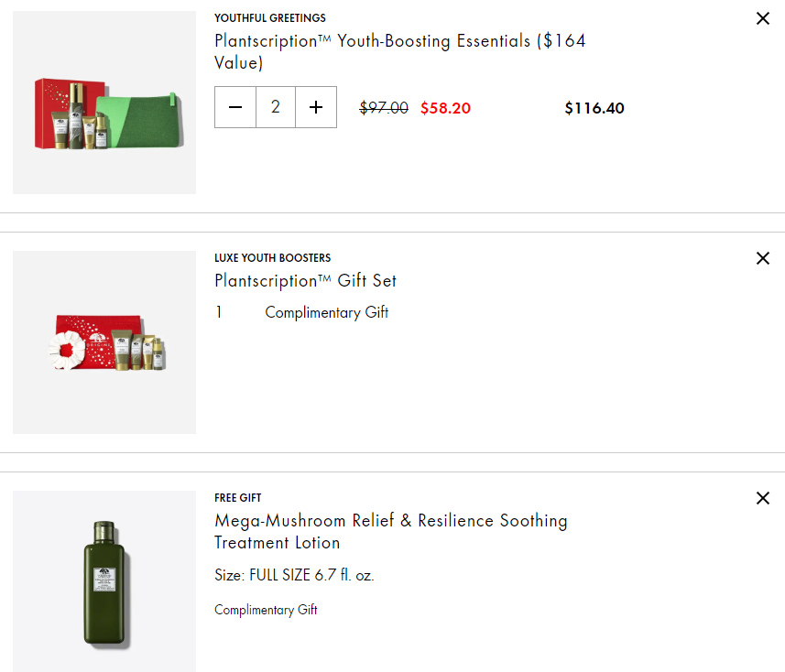Open Plantscription Gift Set product image
Image resolution: width=785 pixels, height=672 pixels.
(x=104, y=342)
